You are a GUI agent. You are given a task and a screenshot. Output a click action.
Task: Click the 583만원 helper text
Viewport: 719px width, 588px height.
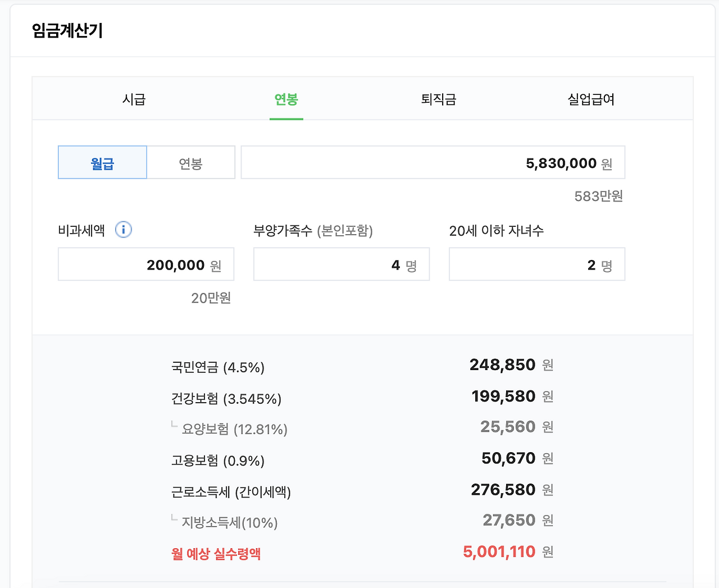(598, 196)
